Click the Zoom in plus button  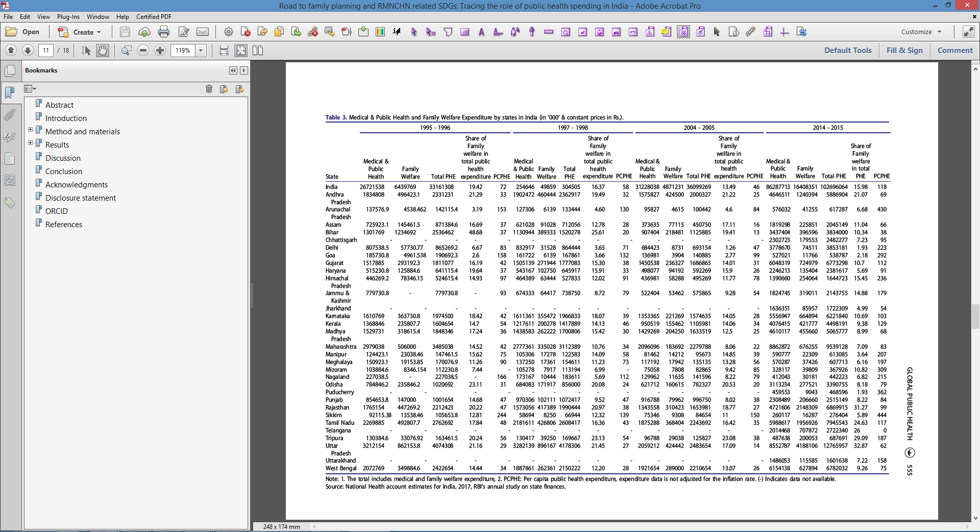[x=160, y=51]
